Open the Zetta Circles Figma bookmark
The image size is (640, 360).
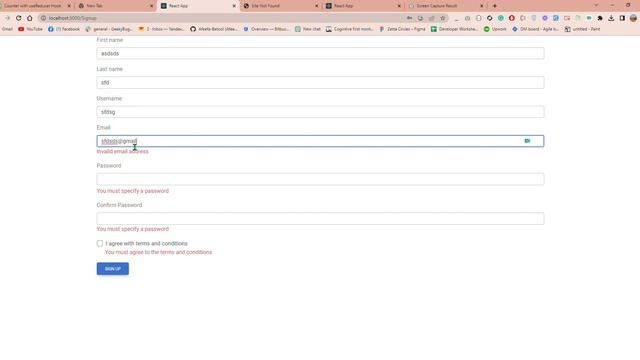402,29
